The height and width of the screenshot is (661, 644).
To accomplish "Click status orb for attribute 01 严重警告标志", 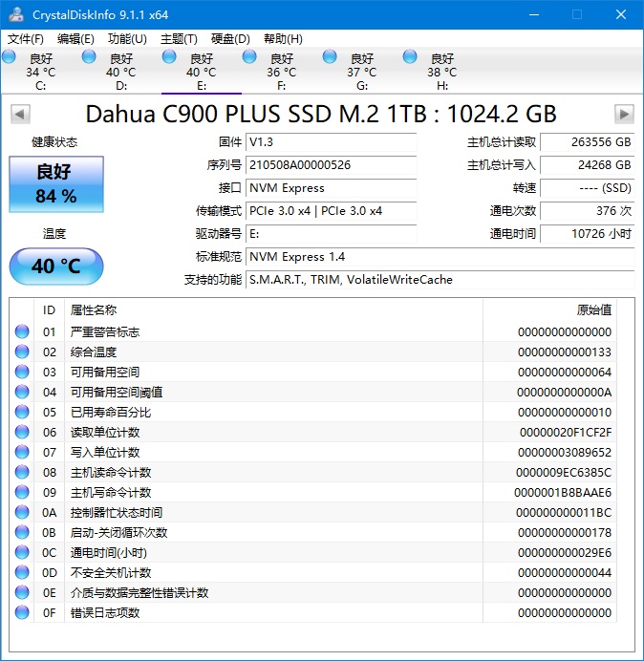I will click(x=22, y=331).
